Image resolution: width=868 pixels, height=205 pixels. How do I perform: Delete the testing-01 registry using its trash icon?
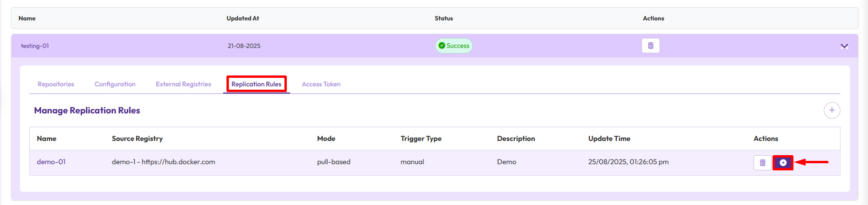click(x=651, y=46)
